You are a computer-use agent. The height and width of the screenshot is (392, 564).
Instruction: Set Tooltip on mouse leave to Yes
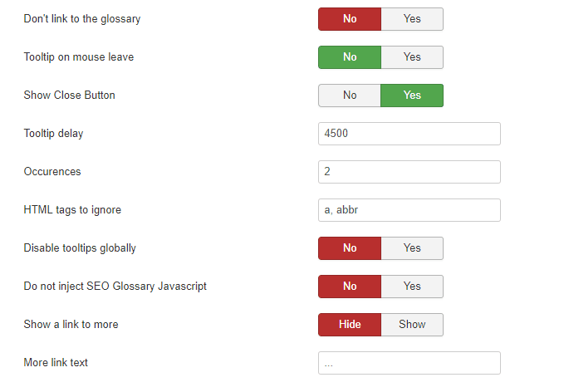point(412,57)
